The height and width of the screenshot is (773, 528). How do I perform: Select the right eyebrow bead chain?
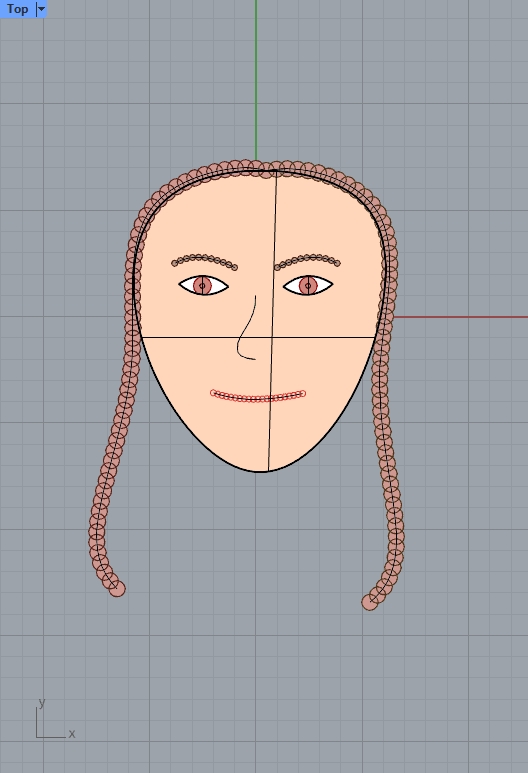tap(307, 262)
